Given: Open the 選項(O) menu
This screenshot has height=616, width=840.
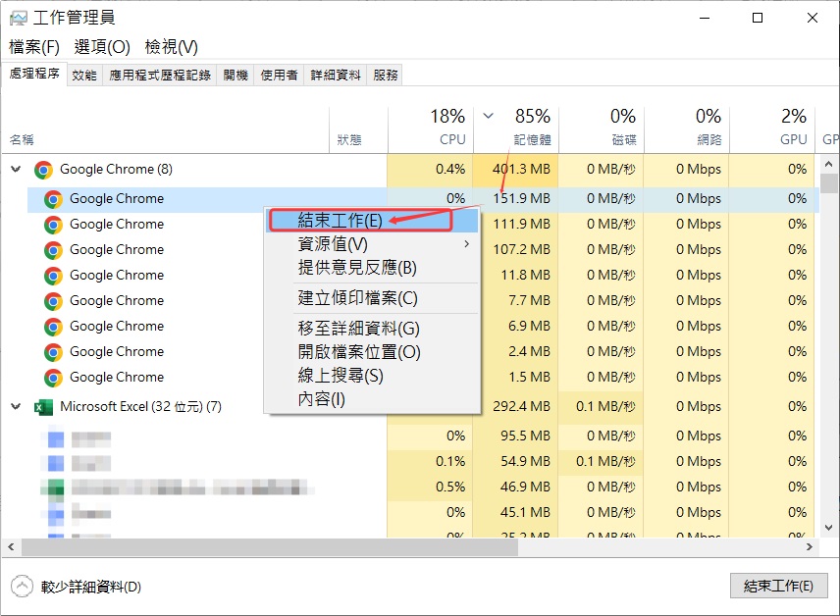Looking at the screenshot, I should click(x=102, y=47).
